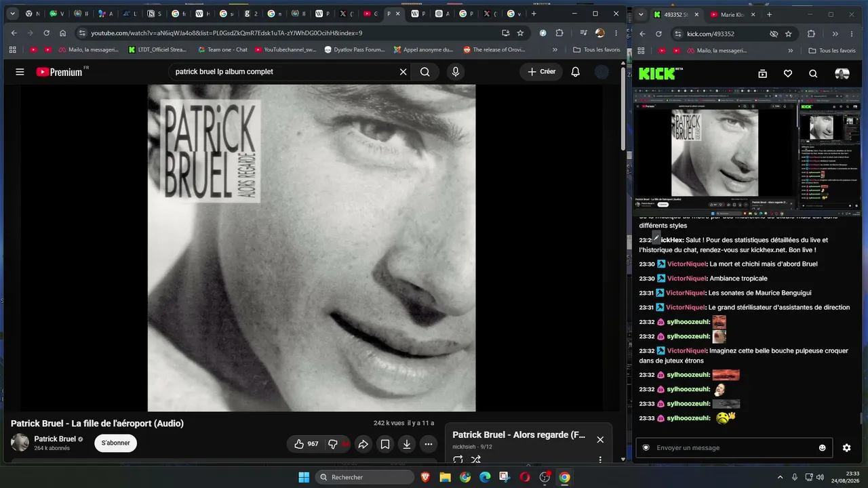Focus the YouTube search box

pyautogui.click(x=283, y=72)
